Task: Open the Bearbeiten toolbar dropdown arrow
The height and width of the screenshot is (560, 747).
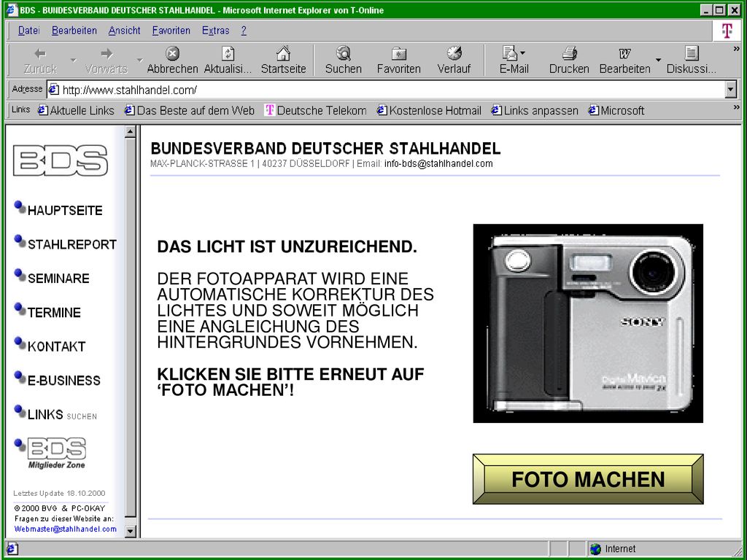Action: (659, 60)
